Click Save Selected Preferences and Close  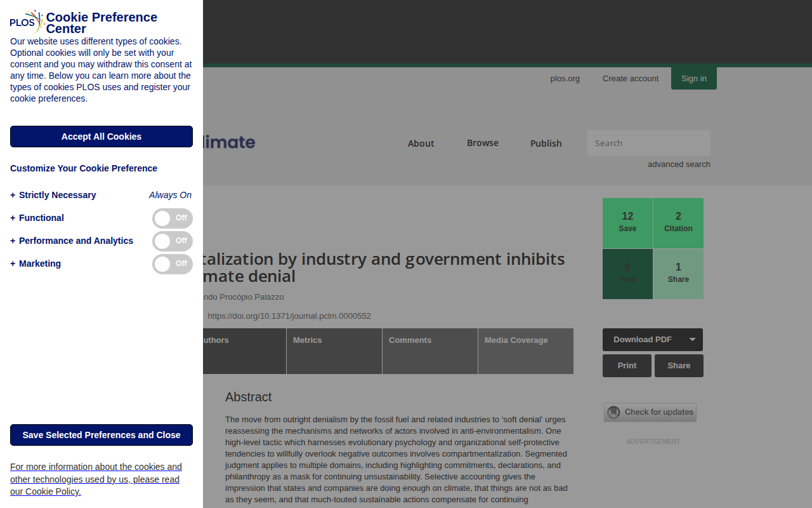[101, 435]
